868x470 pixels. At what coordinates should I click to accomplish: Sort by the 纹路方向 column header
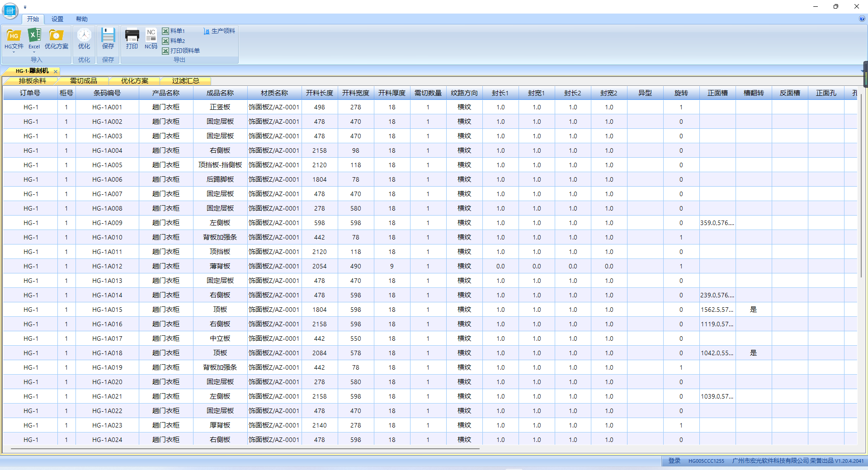coord(464,93)
